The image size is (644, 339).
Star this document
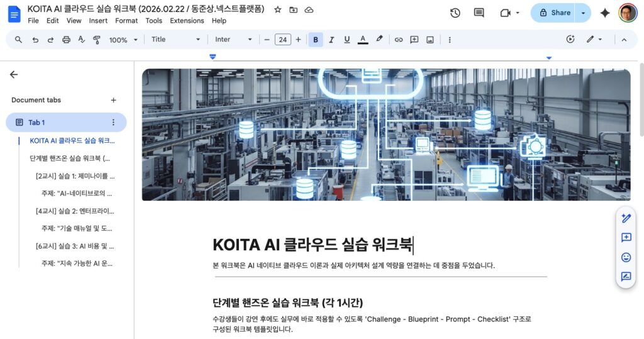277,9
